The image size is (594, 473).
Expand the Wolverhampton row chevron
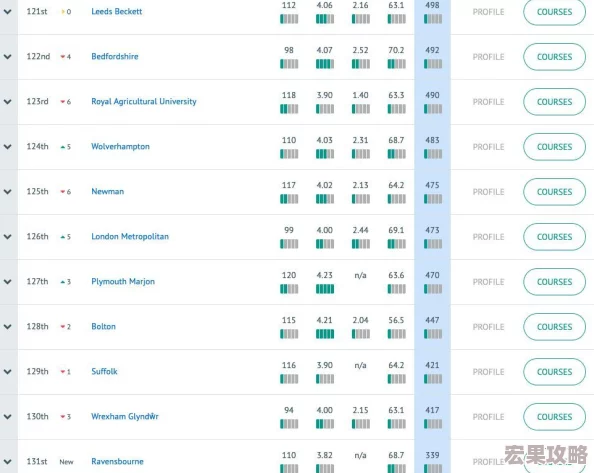click(x=8, y=147)
